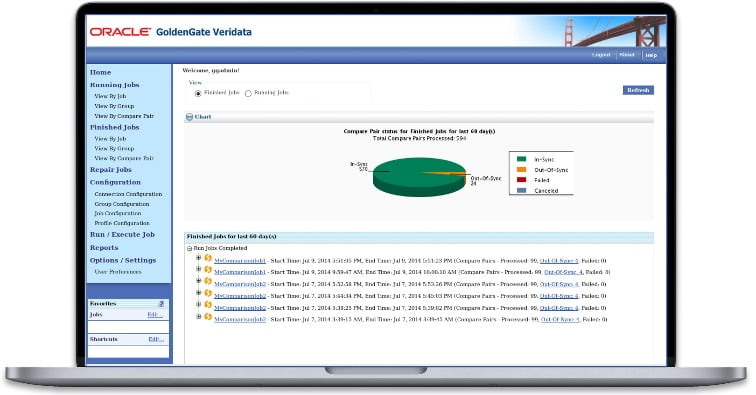
Task: Click the Favorites Jobs list box
Action: [x=128, y=327]
